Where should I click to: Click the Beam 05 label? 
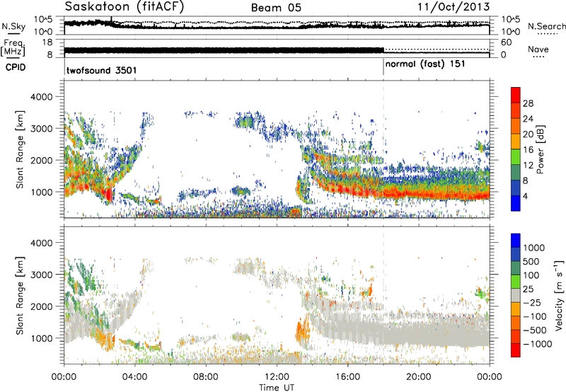[x=276, y=8]
